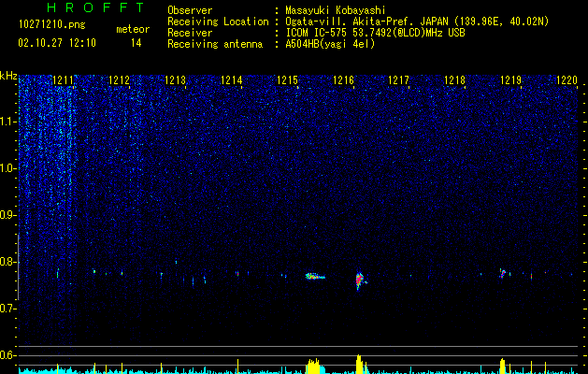Click the Receiving antenna label
The width and height of the screenshot is (588, 374).
(215, 44)
